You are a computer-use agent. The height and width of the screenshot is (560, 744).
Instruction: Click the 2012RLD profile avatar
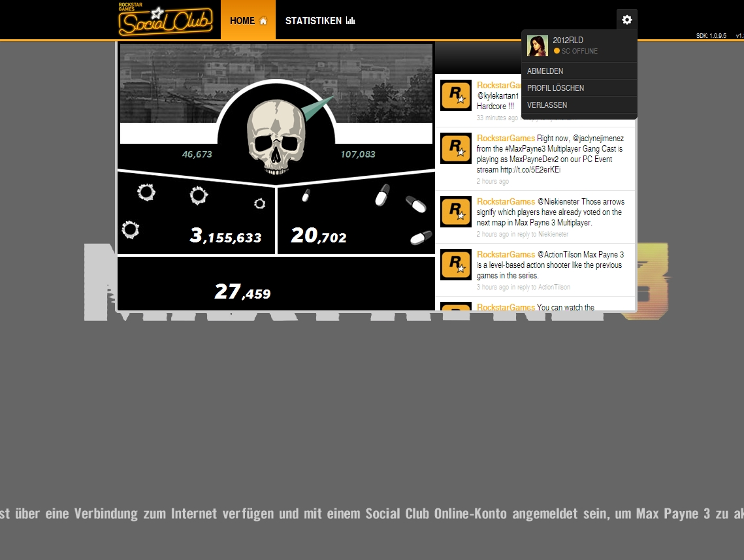coord(538,46)
